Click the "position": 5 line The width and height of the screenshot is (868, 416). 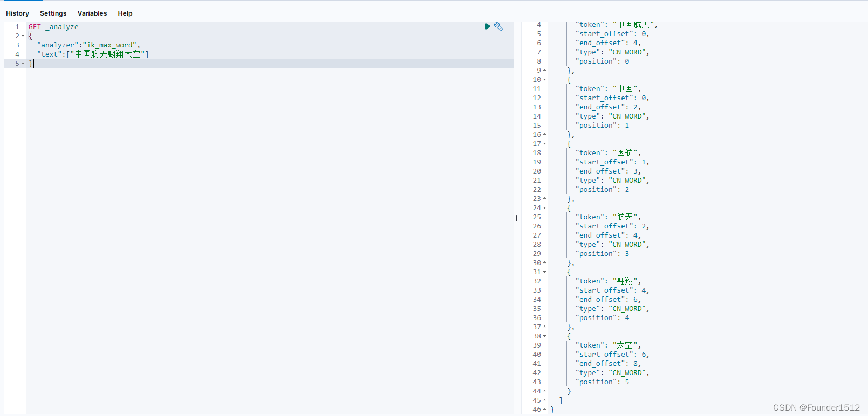click(x=602, y=382)
